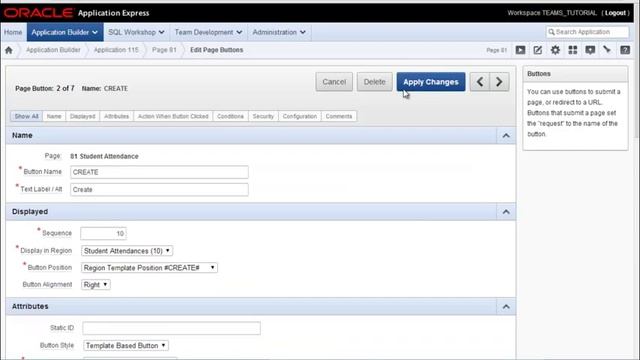Image resolution: width=640 pixels, height=360 pixels.
Task: Open shared components gear icon
Action: coord(555,50)
